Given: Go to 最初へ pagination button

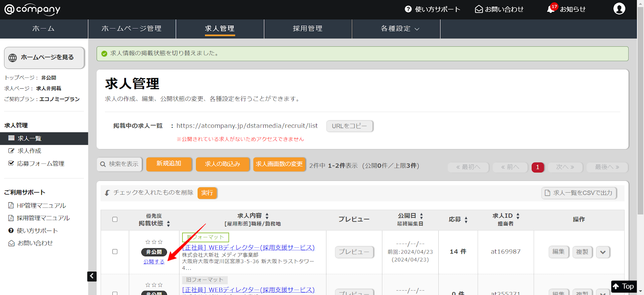Looking at the screenshot, I should point(468,167).
